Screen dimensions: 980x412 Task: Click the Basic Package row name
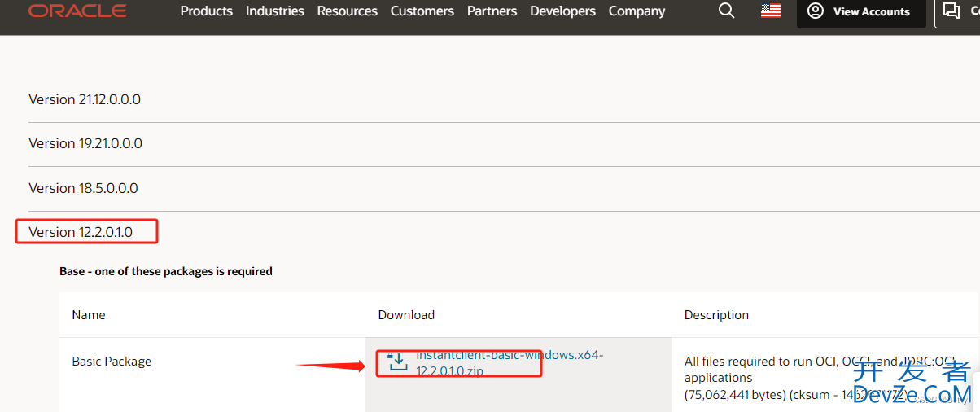click(112, 362)
